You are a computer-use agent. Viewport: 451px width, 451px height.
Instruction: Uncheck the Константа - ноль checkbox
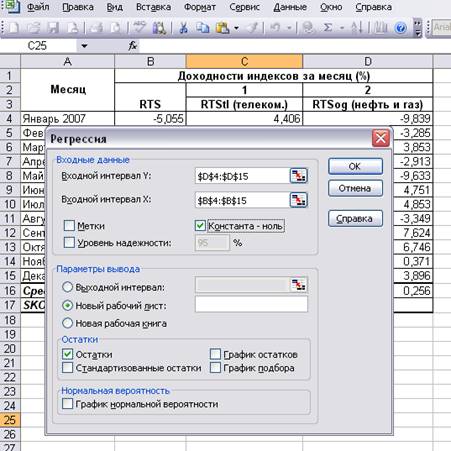[200, 226]
